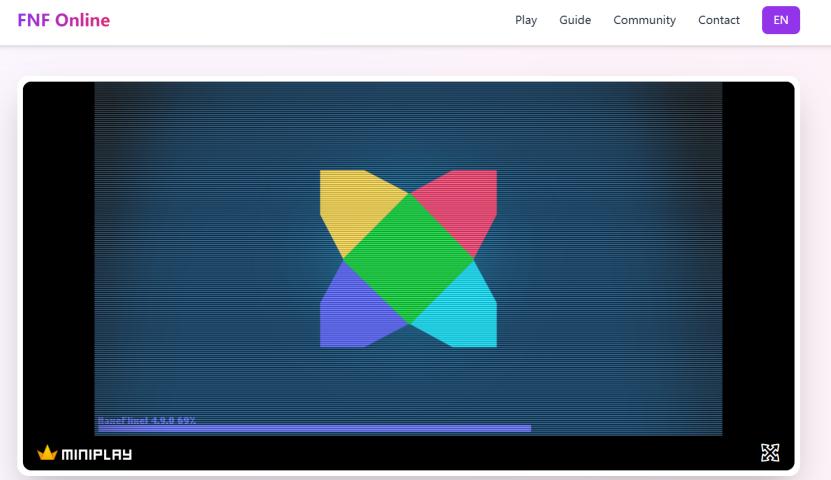Click the empty header space beside FNF Online
The height and width of the screenshot is (480, 831).
coord(300,20)
